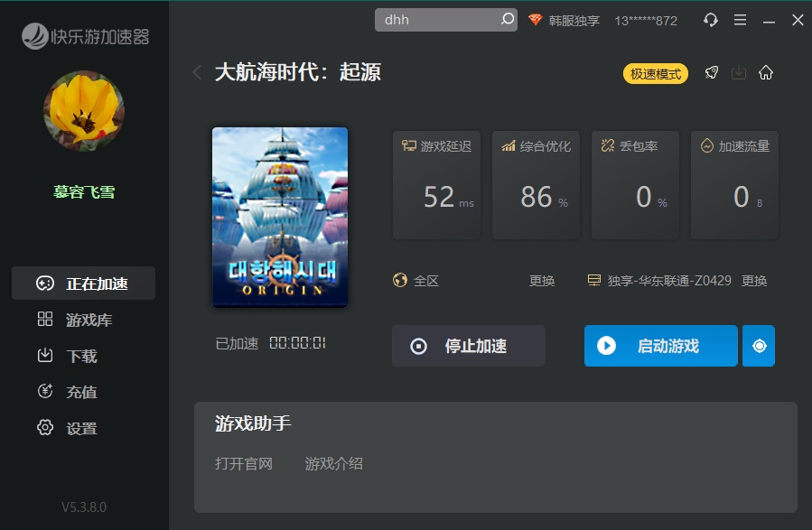The width and height of the screenshot is (812, 530).
Task: Select 下载 in the sidebar
Action: (83, 356)
